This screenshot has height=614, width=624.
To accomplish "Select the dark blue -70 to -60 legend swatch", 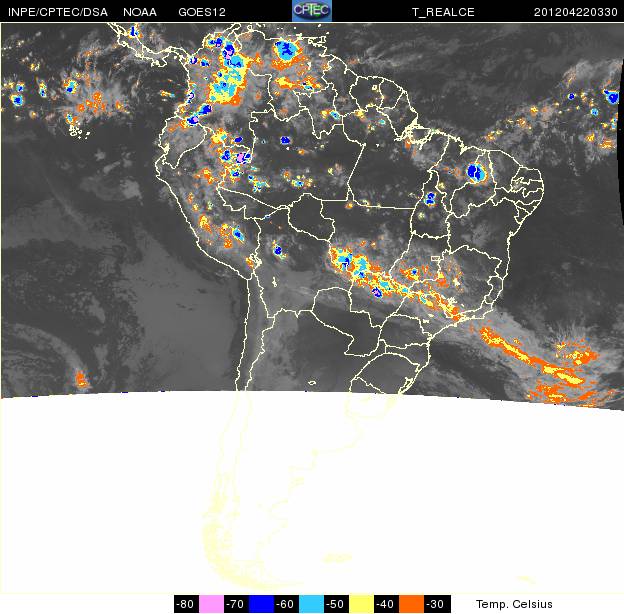I will click(261, 604).
